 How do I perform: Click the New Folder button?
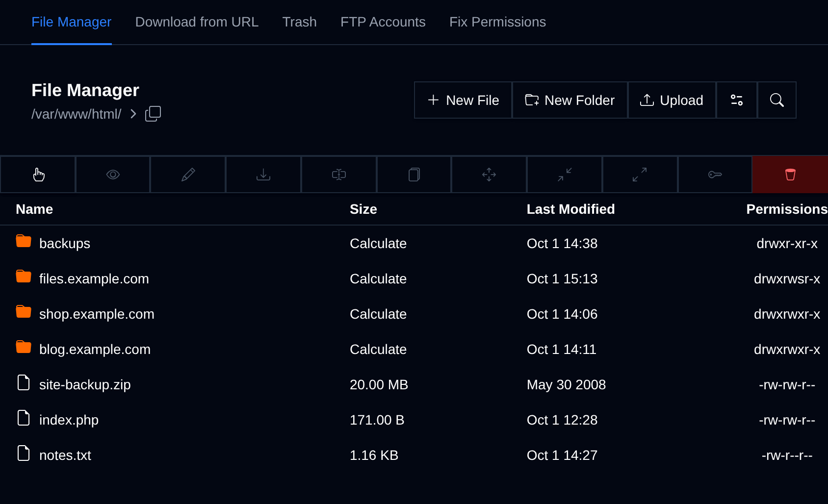pyautogui.click(x=570, y=100)
